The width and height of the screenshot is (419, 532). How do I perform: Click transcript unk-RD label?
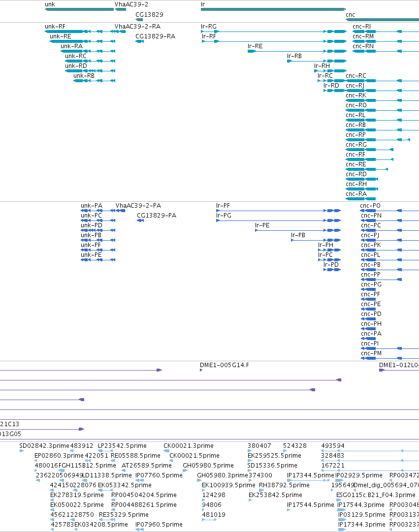pyautogui.click(x=76, y=66)
